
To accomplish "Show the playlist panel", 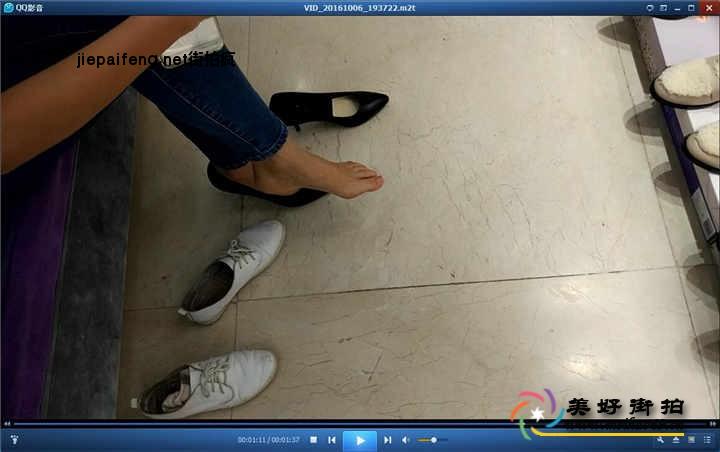I will point(707,440).
